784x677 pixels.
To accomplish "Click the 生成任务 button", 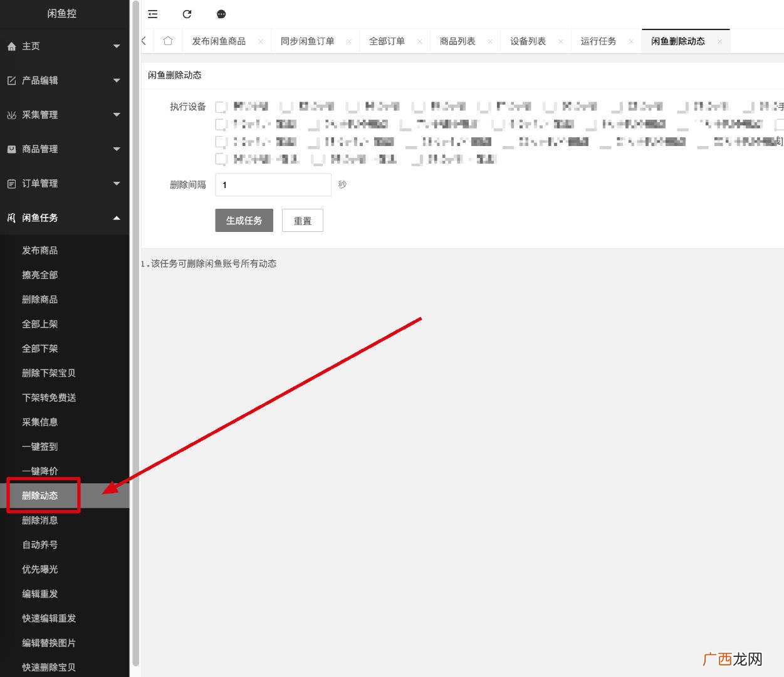I will [244, 221].
